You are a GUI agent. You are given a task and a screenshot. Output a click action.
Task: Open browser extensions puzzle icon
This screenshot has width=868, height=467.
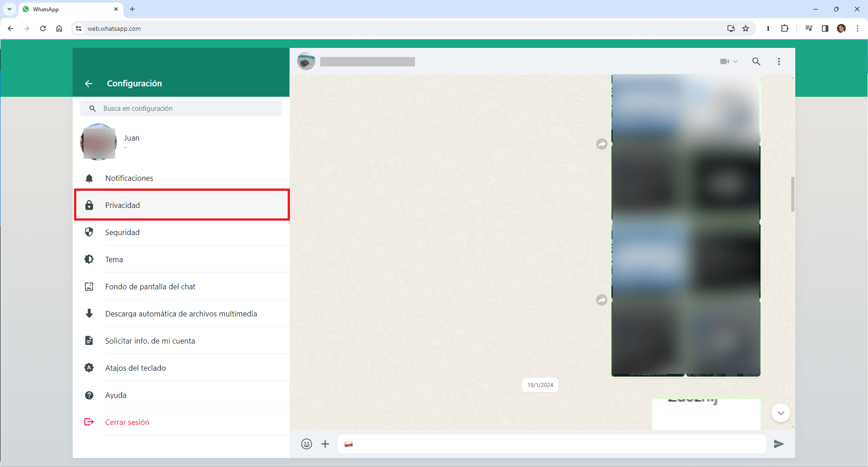pyautogui.click(x=785, y=28)
